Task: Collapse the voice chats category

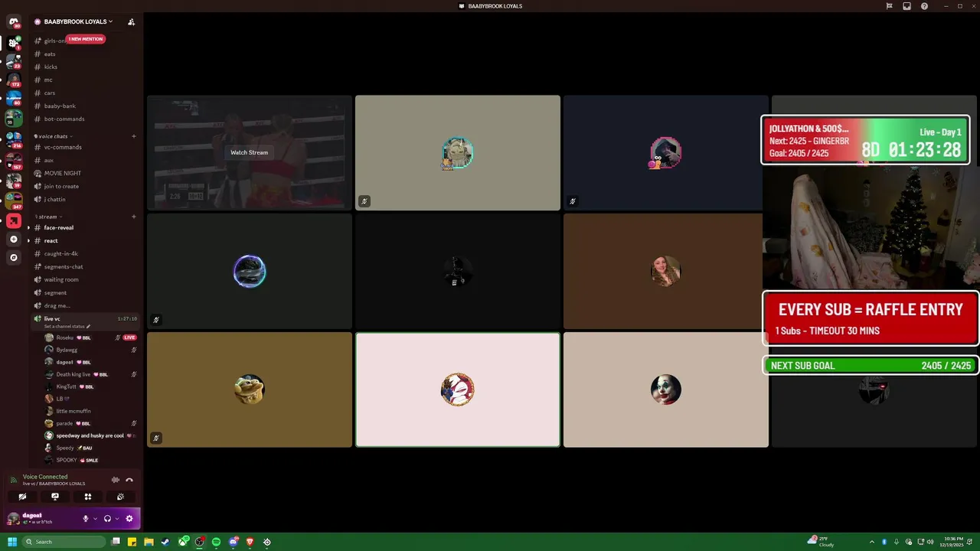Action: tap(52, 136)
